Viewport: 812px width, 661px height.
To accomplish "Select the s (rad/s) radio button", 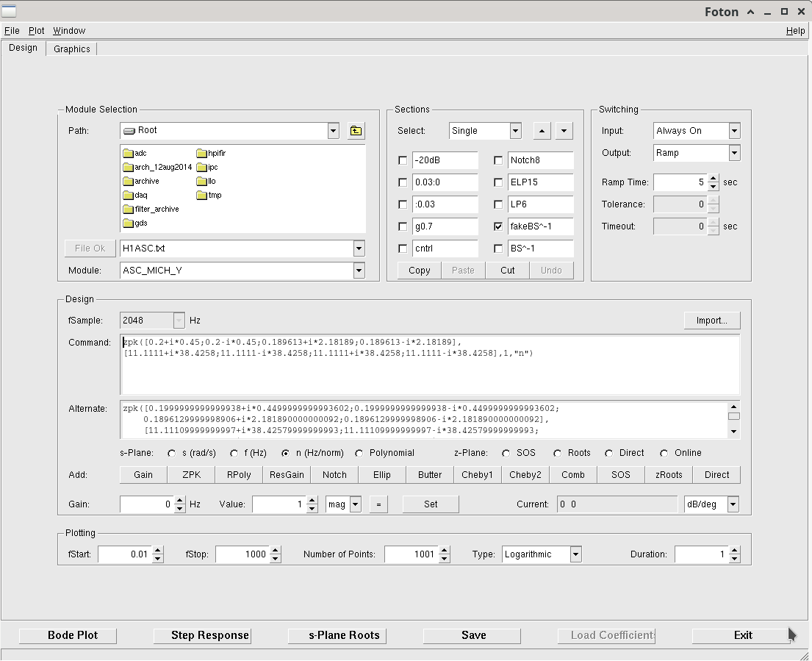I will coord(172,453).
